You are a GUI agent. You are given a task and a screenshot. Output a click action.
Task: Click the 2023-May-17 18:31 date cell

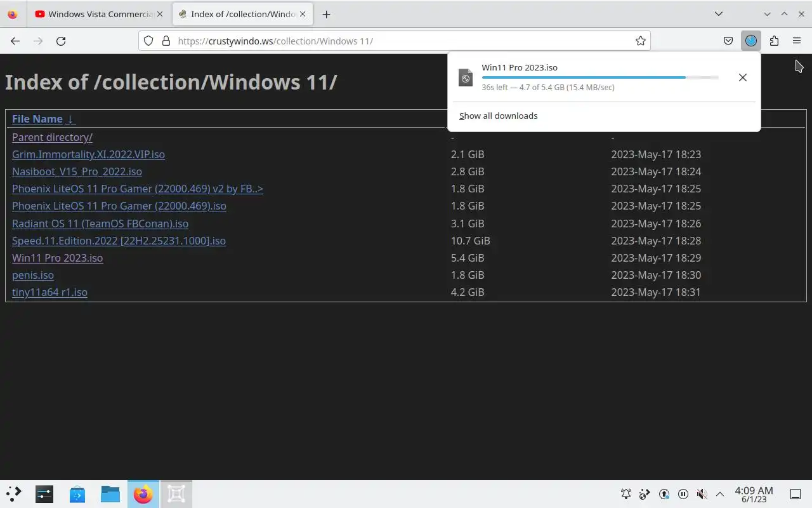[656, 292]
